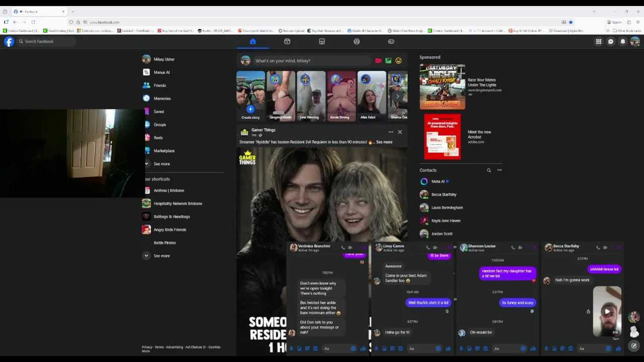Screen dimensions: 644x362
Task: Minimize Shannon Louise chat window
Action: point(527,247)
